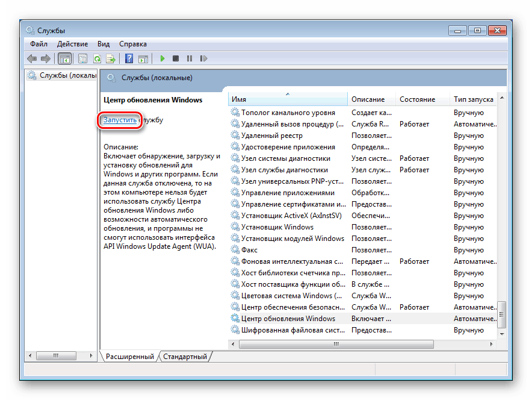Minimize the Службы window

(x=458, y=31)
